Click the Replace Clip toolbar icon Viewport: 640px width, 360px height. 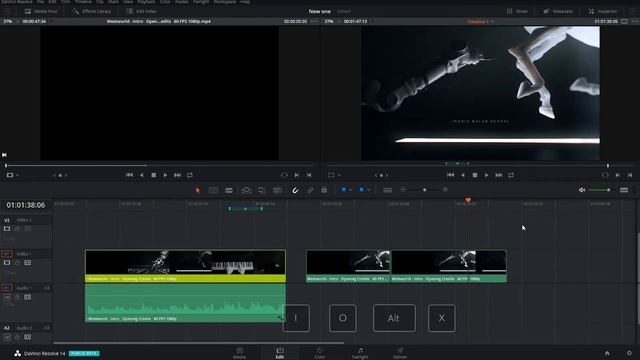point(278,190)
